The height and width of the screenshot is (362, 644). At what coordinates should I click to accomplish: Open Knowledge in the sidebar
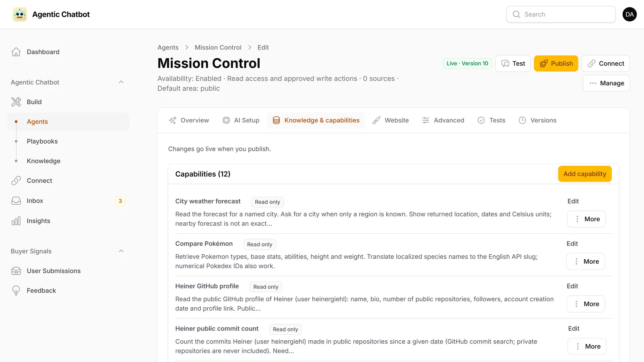[68, 161]
